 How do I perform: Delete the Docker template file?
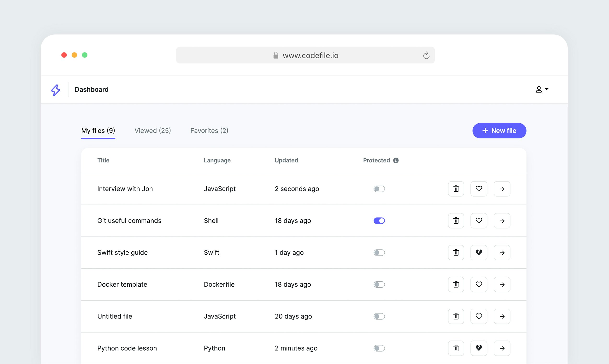[x=456, y=284]
